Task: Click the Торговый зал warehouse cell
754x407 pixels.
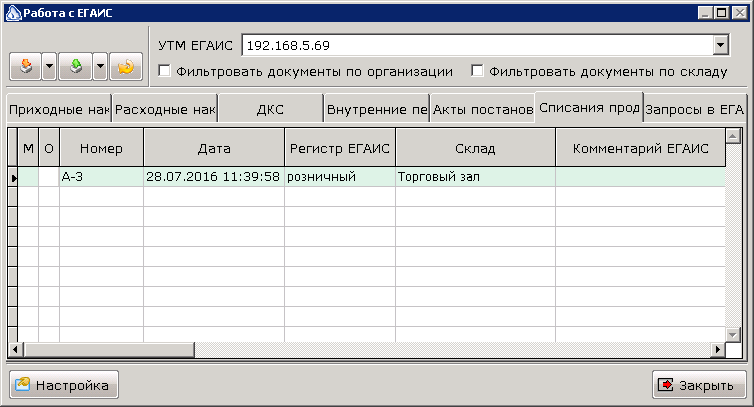Action: click(475, 177)
